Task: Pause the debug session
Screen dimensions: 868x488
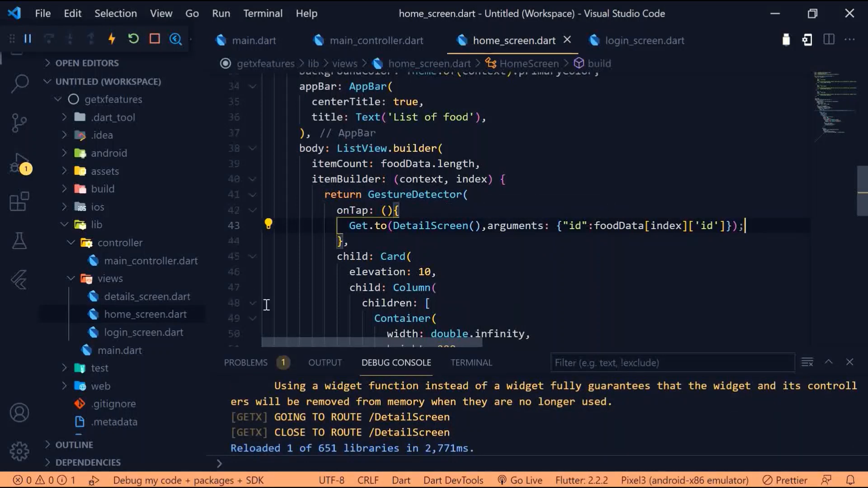Action: pos(28,39)
